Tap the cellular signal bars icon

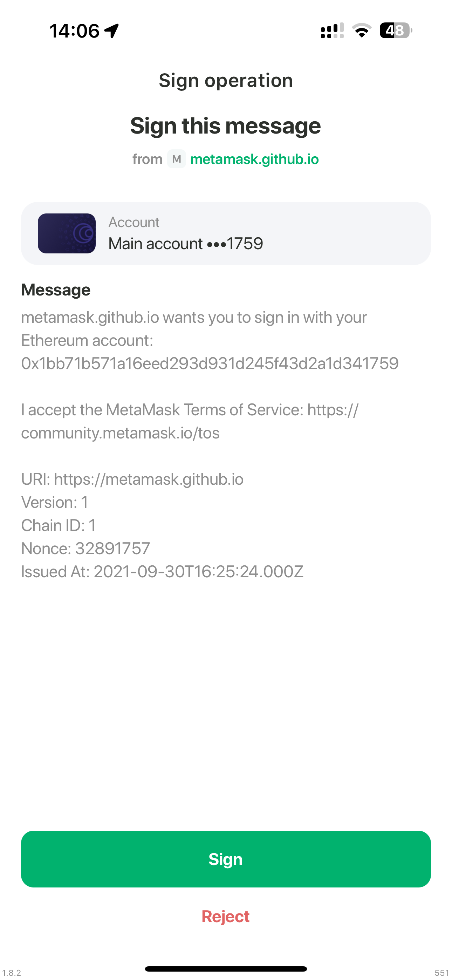pos(332,30)
